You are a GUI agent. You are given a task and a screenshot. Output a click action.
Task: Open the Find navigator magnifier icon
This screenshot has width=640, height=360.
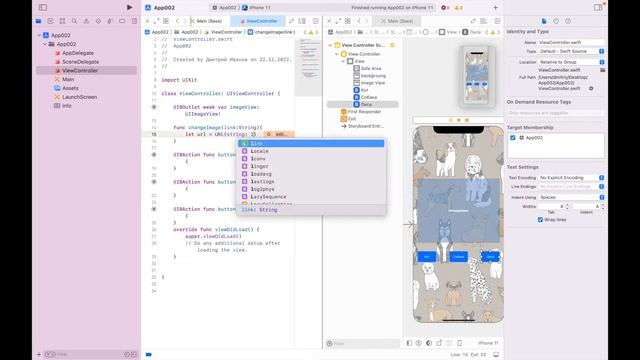click(x=74, y=21)
